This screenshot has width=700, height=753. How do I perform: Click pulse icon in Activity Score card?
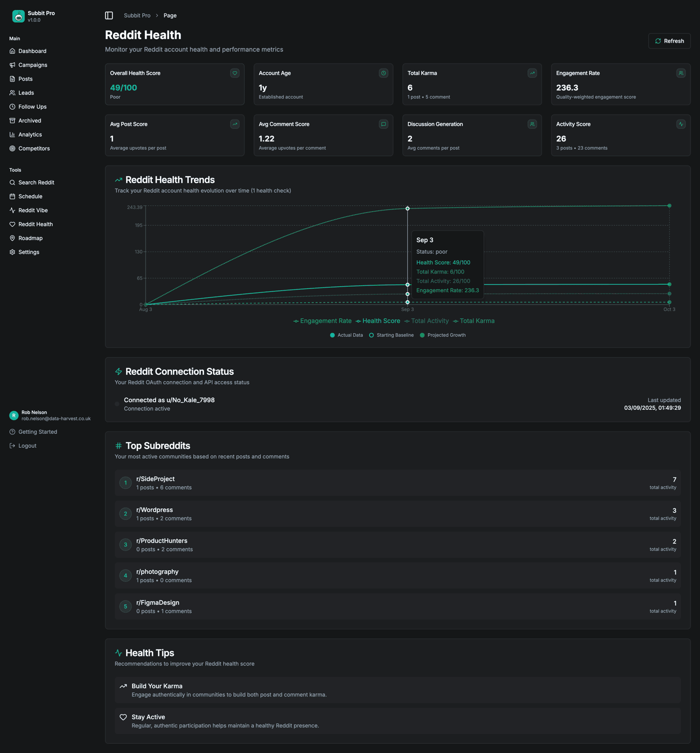pos(681,124)
